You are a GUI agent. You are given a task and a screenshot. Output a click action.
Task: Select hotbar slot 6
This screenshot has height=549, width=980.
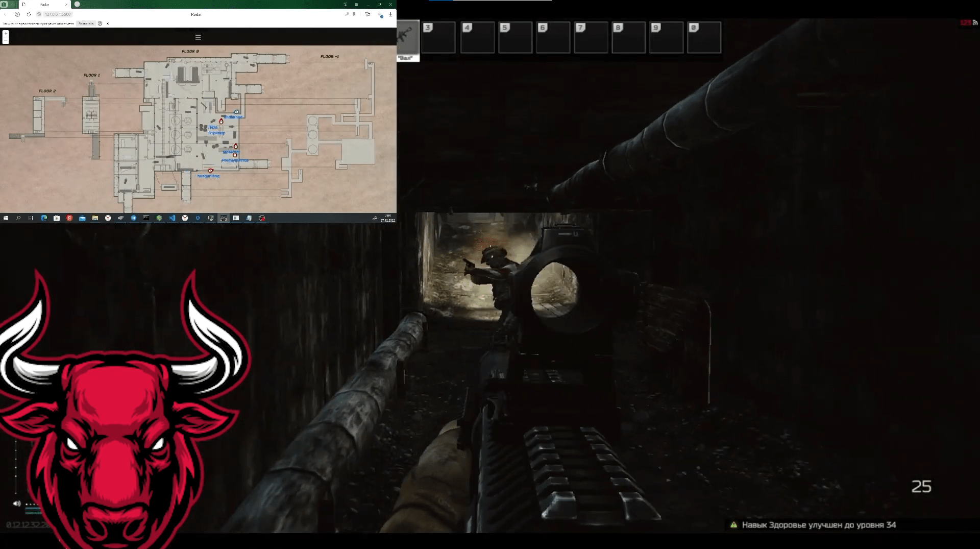[553, 37]
